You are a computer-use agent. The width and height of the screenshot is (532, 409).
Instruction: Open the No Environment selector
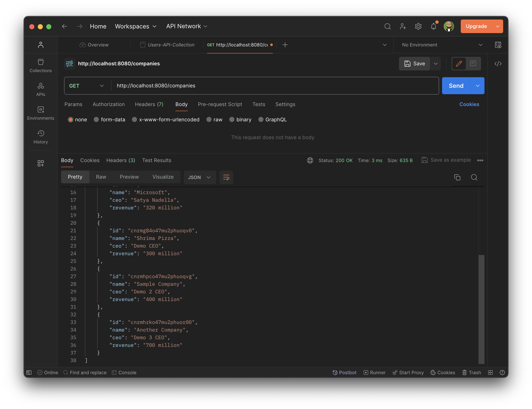(441, 45)
